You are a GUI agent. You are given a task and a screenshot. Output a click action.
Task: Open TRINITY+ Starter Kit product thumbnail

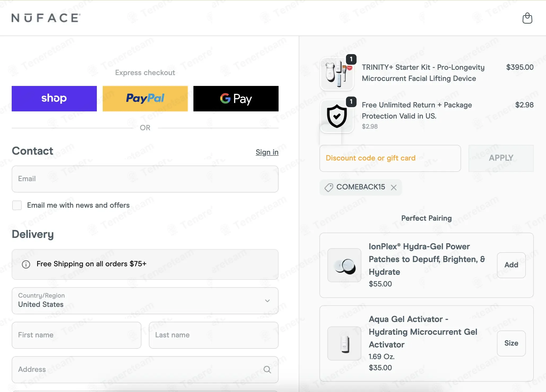coord(337,74)
